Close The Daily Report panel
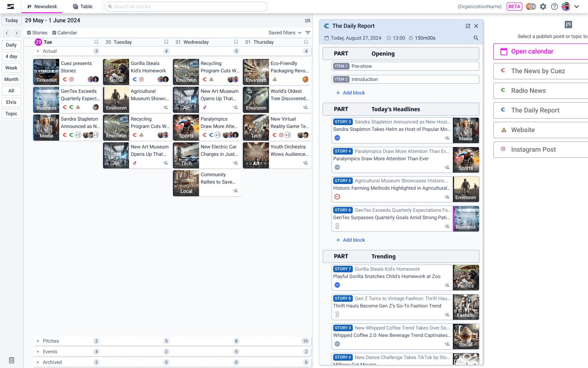 476,26
